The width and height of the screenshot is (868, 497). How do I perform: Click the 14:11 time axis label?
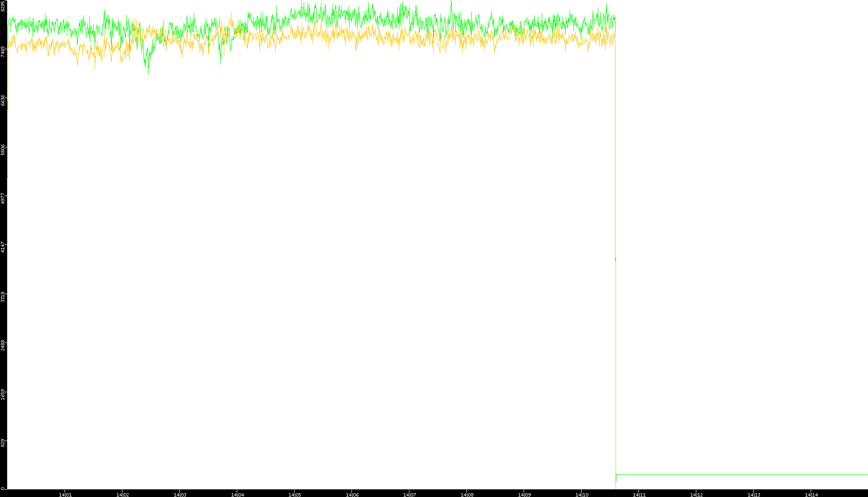(x=639, y=495)
